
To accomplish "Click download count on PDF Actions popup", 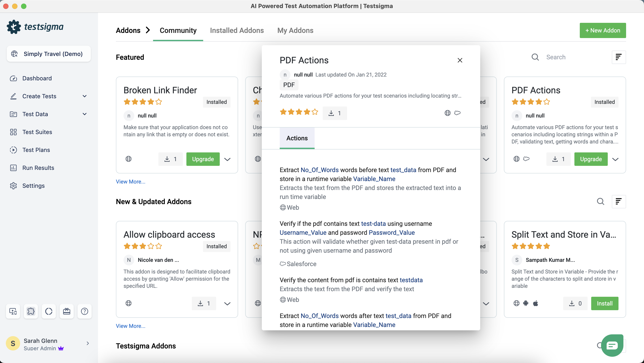I will point(335,113).
